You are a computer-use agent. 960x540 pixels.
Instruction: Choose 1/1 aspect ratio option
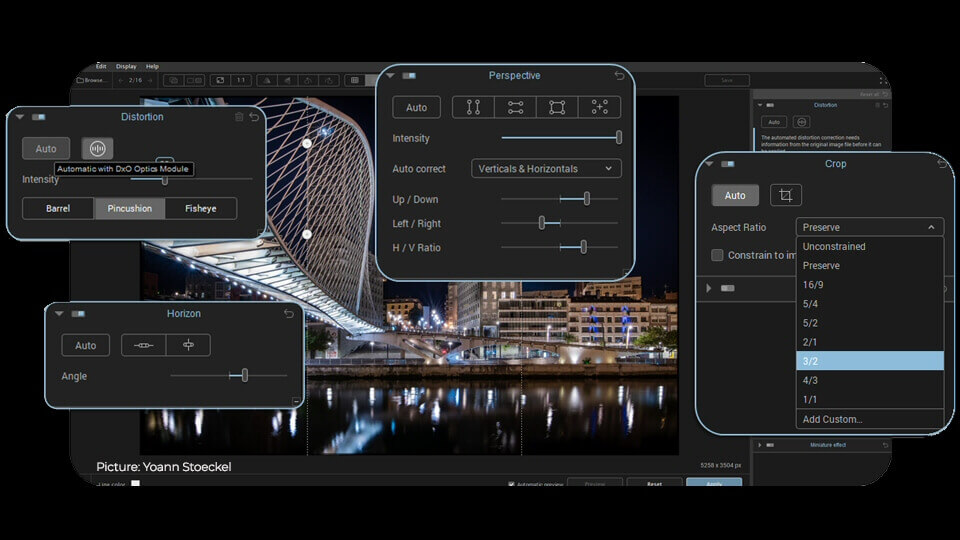pyautogui.click(x=869, y=399)
